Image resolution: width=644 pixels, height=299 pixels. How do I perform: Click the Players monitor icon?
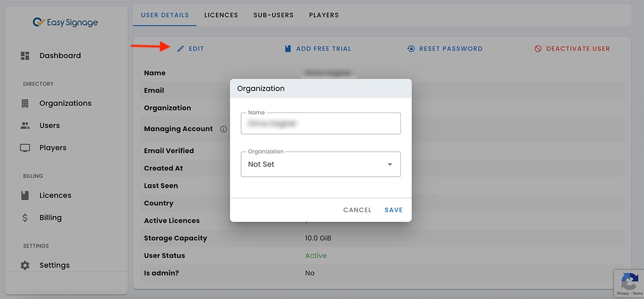coord(25,148)
